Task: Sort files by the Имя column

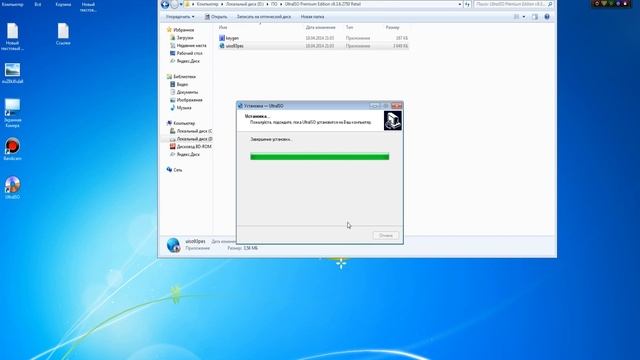Action: tap(223, 27)
